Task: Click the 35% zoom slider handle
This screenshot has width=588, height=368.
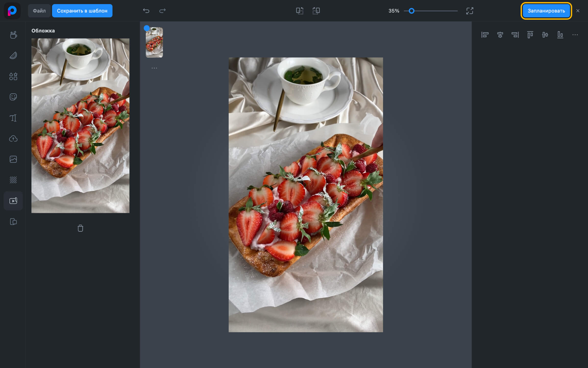Action: (411, 11)
